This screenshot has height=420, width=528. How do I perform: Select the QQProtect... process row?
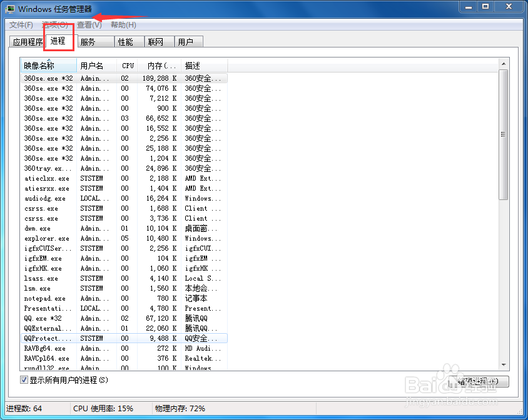pyautogui.click(x=124, y=338)
